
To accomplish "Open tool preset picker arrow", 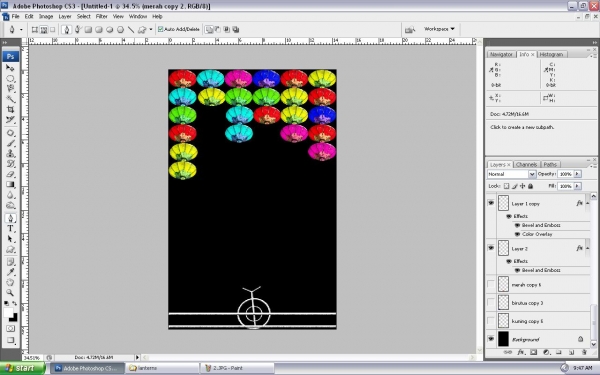I will [x=21, y=29].
